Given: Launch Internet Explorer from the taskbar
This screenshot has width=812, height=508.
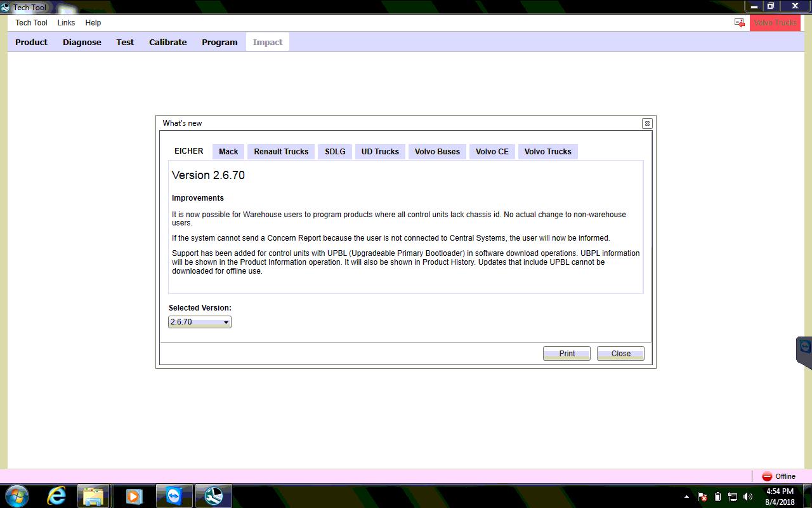Looking at the screenshot, I should [x=56, y=496].
